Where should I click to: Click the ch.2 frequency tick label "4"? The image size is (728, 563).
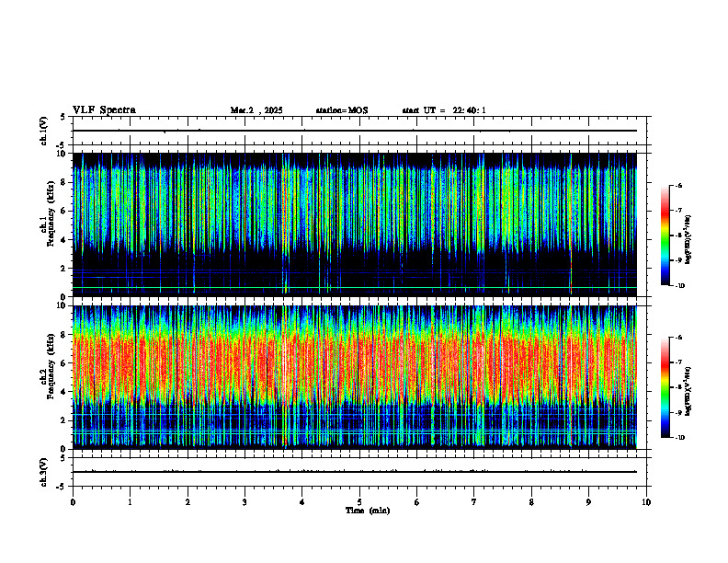(63, 392)
